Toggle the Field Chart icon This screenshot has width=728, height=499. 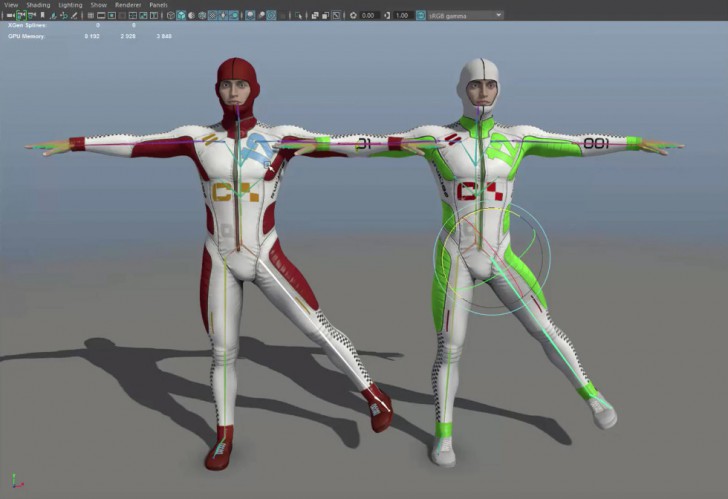click(x=133, y=15)
